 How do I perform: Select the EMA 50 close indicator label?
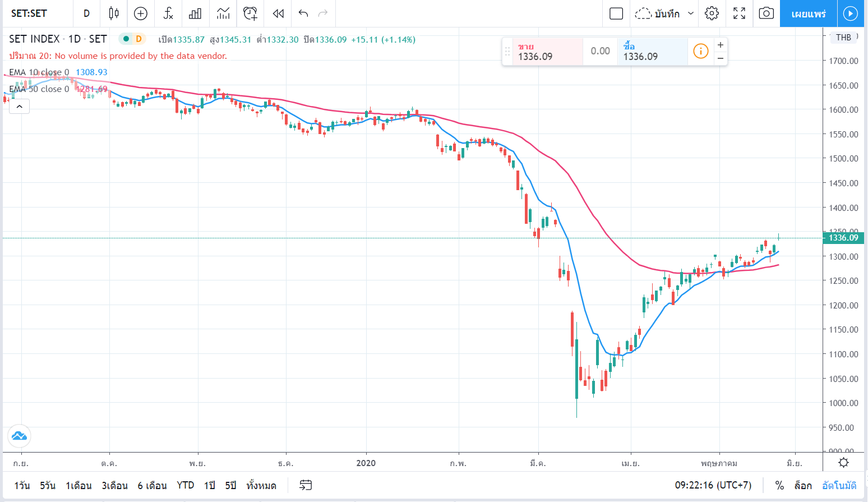coord(39,89)
